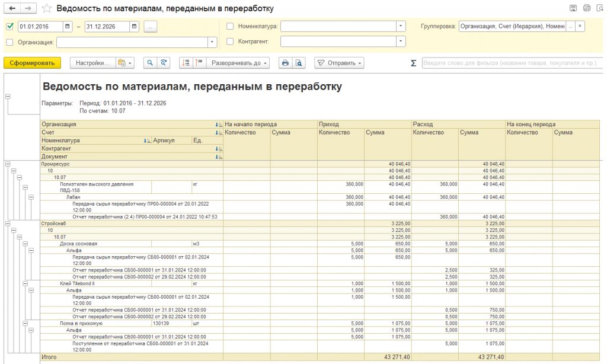
Task: Click sort icon in Документ header row
Action: click(x=219, y=157)
